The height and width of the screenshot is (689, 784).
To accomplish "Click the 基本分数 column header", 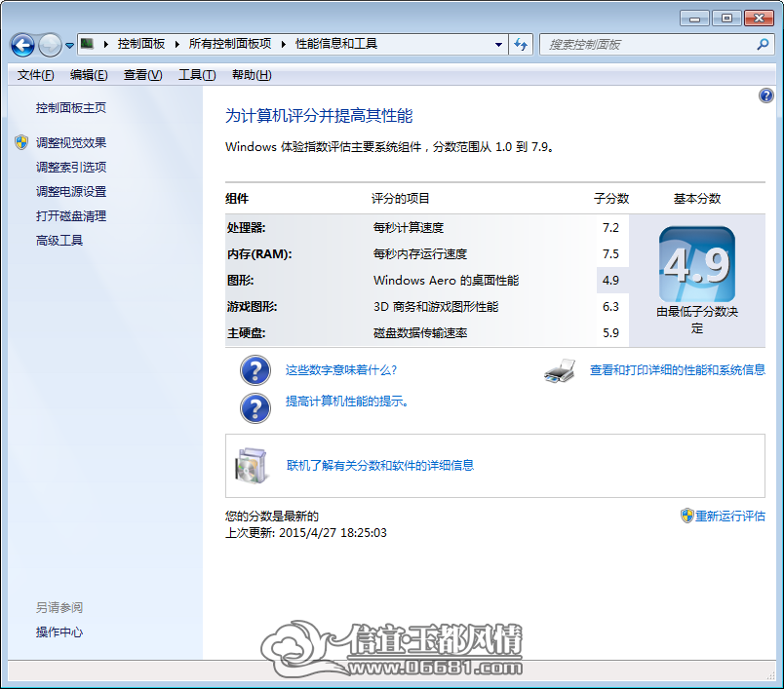I will click(697, 199).
